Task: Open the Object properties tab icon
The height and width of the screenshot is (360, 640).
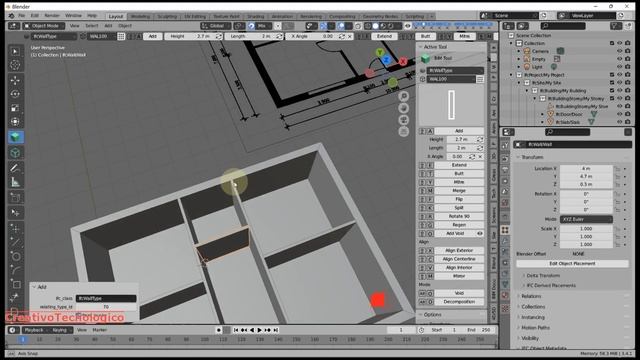Action: [505, 230]
